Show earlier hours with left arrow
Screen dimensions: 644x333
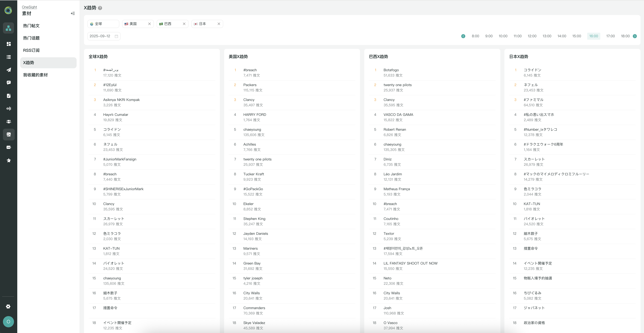tap(463, 36)
